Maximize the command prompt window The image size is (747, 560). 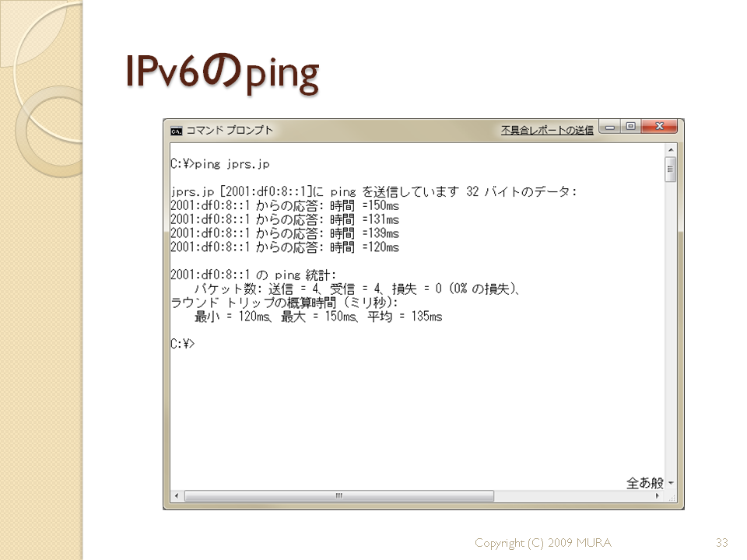(631, 127)
